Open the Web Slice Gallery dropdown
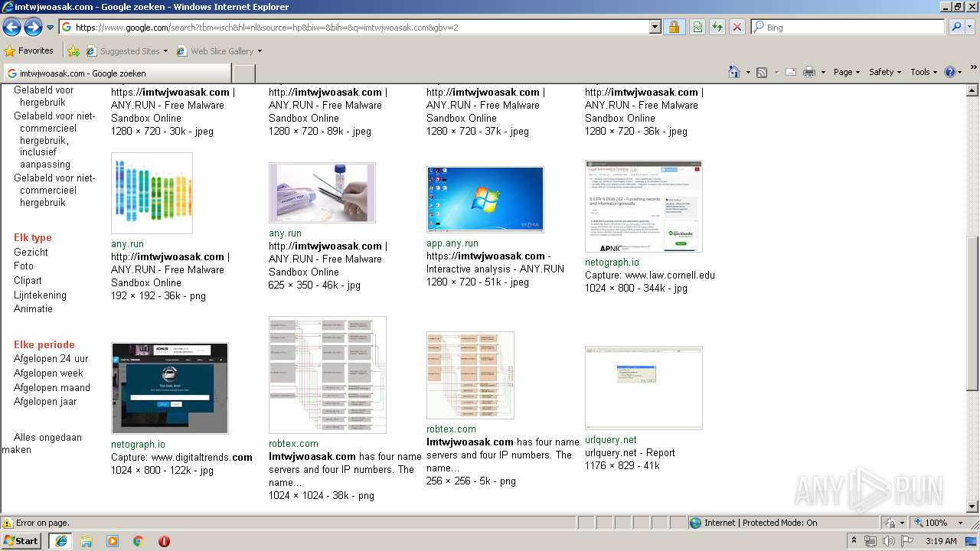 219,51
